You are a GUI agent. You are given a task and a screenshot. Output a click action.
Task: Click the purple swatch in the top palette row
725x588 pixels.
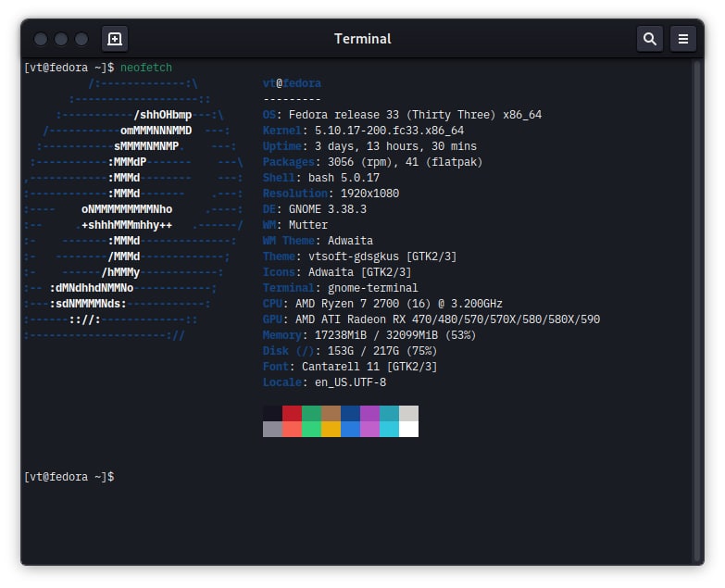pyautogui.click(x=369, y=413)
